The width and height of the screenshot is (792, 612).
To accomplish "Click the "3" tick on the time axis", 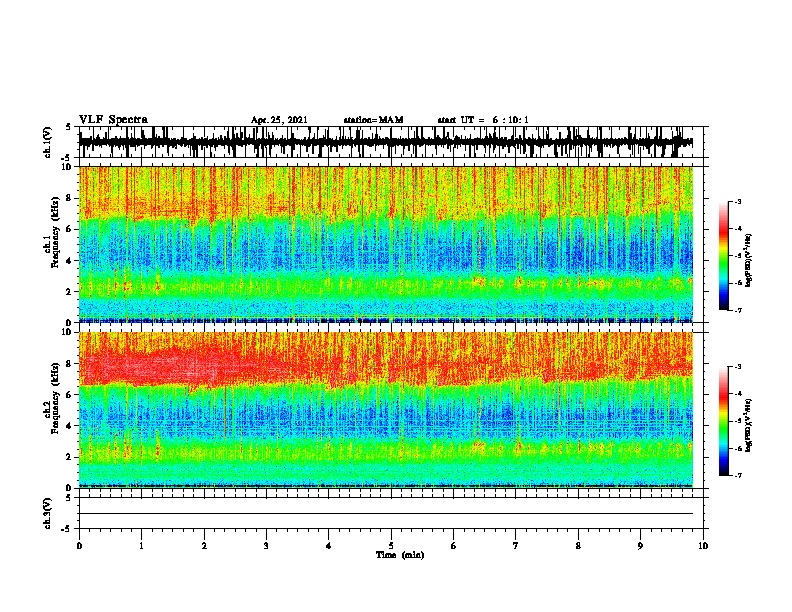I will [266, 546].
